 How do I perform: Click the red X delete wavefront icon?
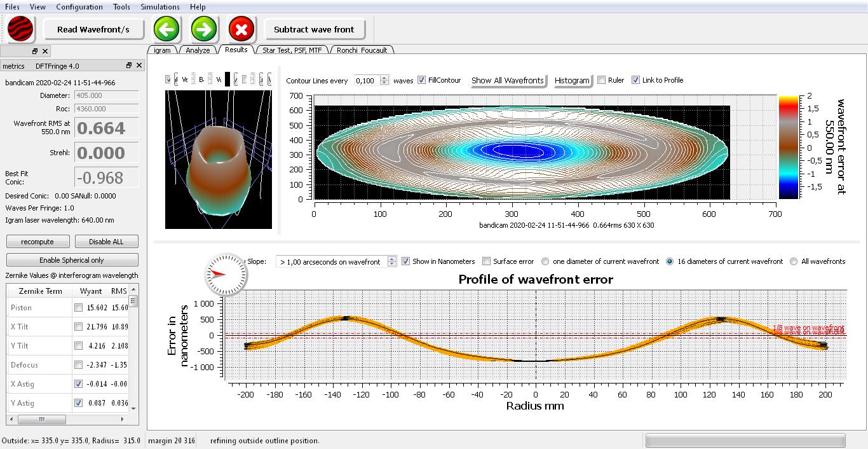tap(241, 29)
